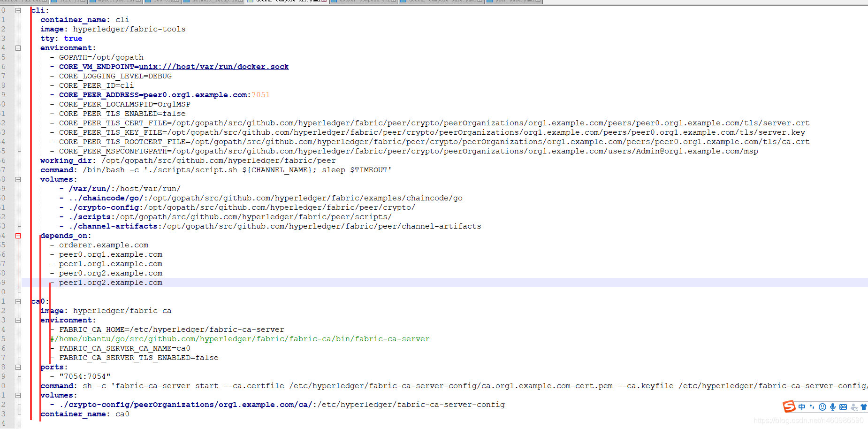Collapse the ca0 environment: fold marker
The height and width of the screenshot is (429, 868).
coord(18,320)
